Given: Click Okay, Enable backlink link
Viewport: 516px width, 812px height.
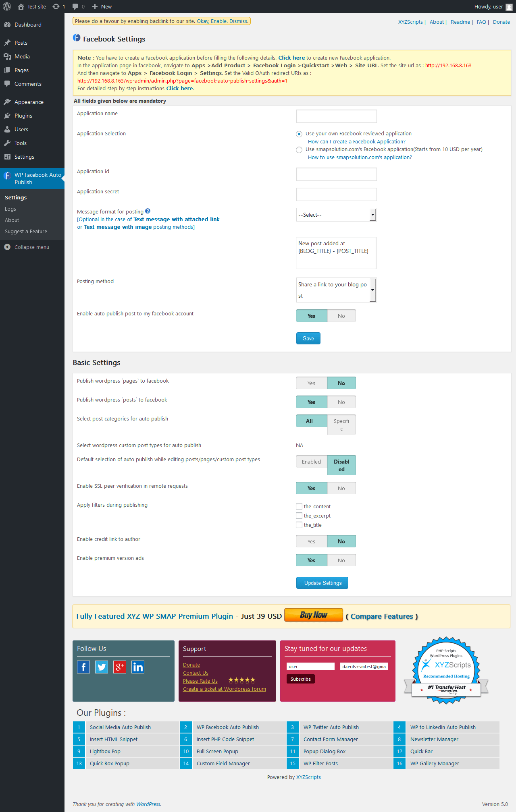Looking at the screenshot, I should [x=212, y=21].
